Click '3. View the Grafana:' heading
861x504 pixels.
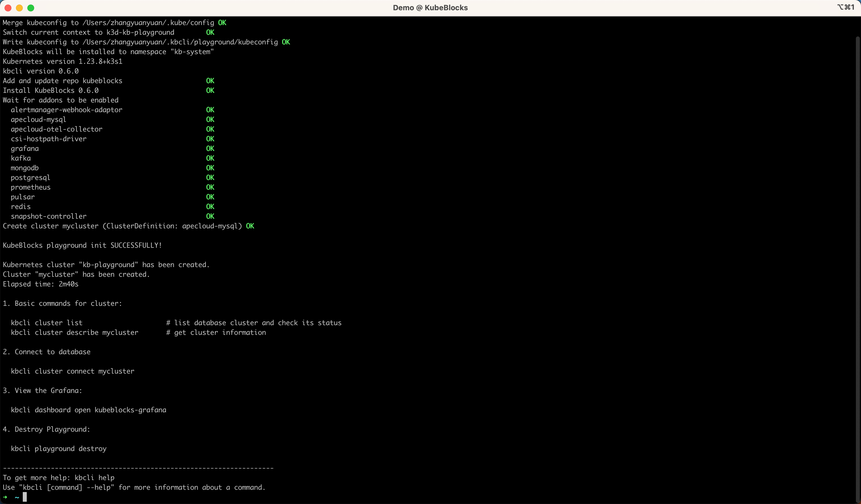[43, 391]
